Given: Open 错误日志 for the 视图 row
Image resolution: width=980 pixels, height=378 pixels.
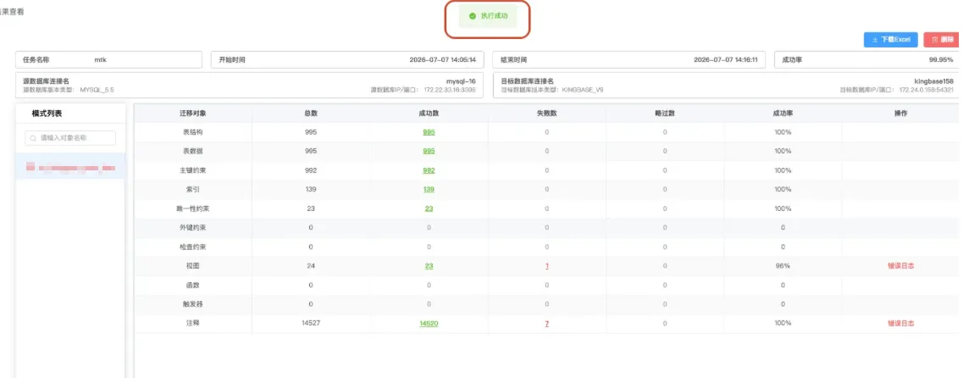Looking at the screenshot, I should [900, 266].
